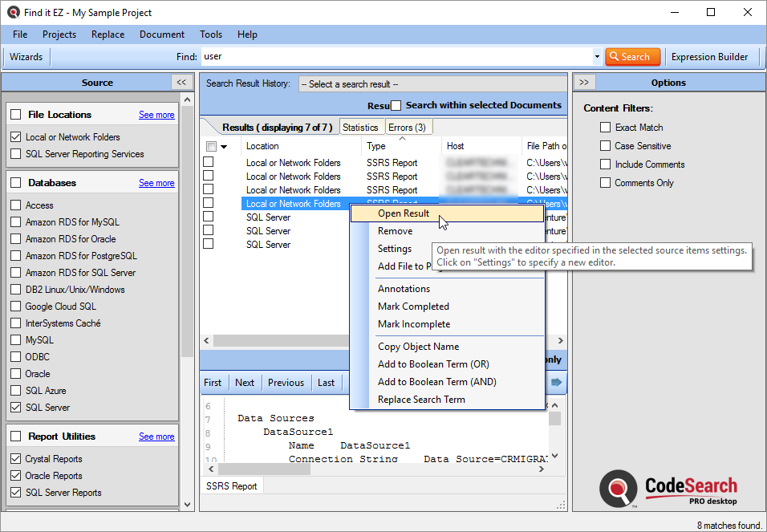This screenshot has width=767, height=532.
Task: Switch to Statistics tab
Action: pyautogui.click(x=360, y=128)
